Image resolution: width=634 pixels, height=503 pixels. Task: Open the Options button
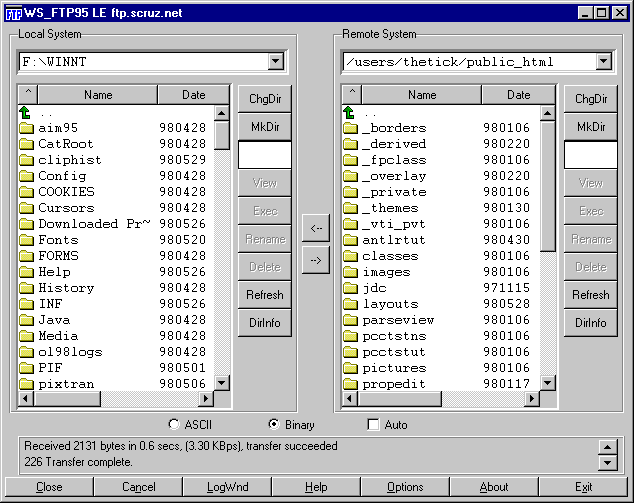405,487
